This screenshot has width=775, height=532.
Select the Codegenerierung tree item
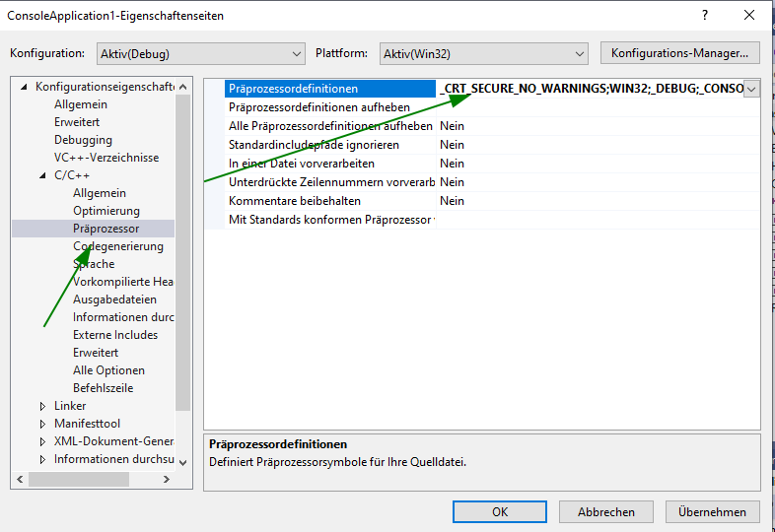click(x=117, y=246)
